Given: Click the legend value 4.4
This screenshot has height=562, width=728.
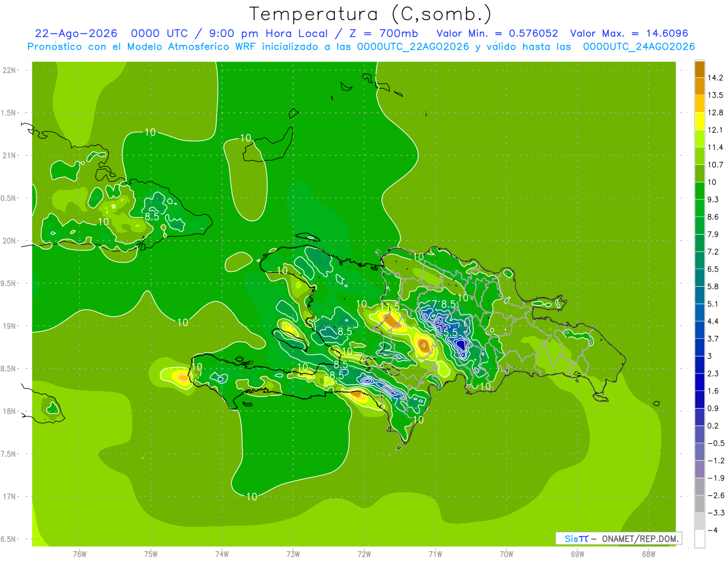Looking at the screenshot, I should click(713, 321).
